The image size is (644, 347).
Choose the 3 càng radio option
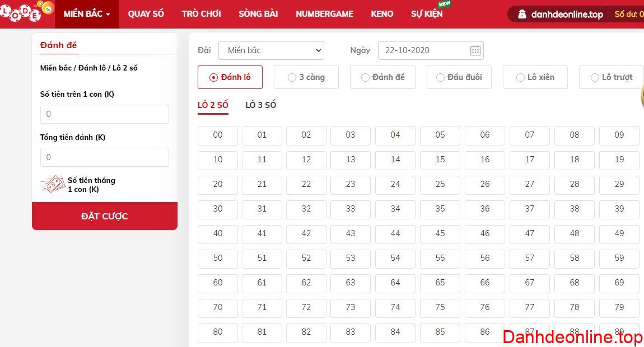[306, 77]
